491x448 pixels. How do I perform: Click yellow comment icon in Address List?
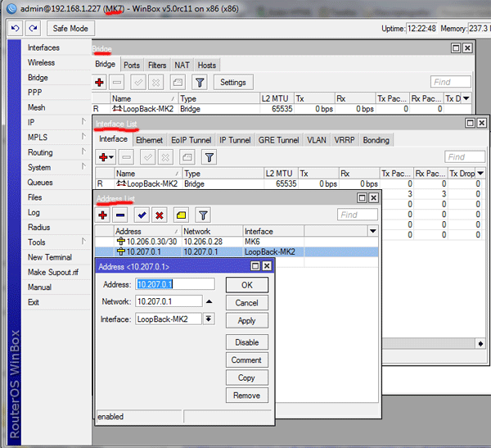[x=182, y=215]
